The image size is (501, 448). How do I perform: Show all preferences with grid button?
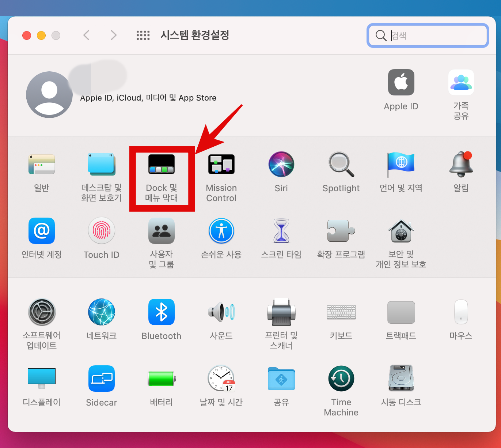143,35
